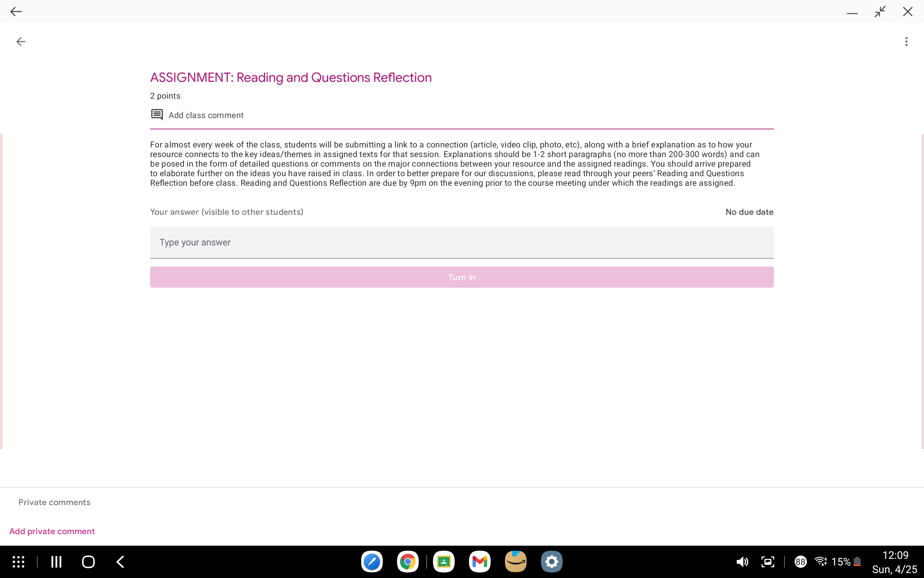Open the apps grid launcher
The height and width of the screenshot is (578, 924).
[x=18, y=562]
